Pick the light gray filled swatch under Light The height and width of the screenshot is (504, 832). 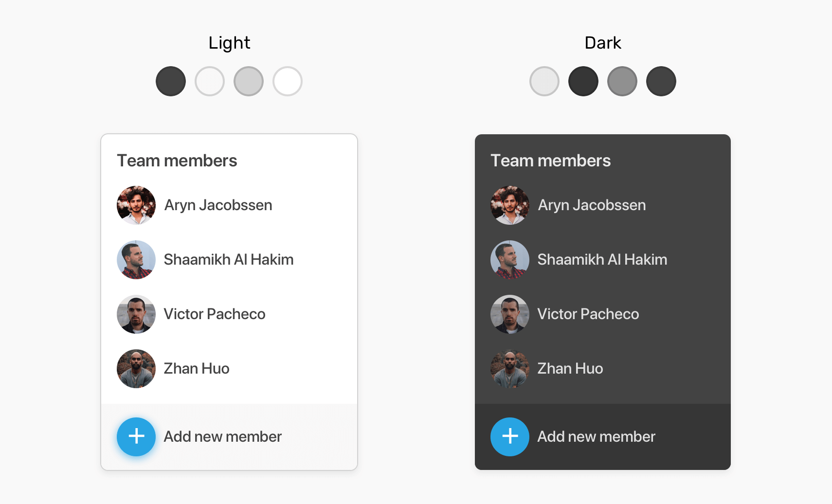pos(249,81)
